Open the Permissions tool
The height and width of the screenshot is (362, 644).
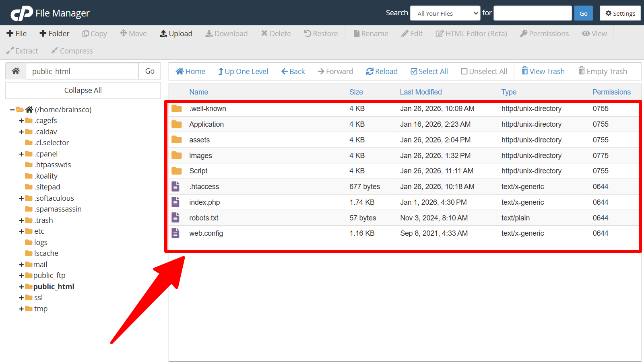[545, 34]
